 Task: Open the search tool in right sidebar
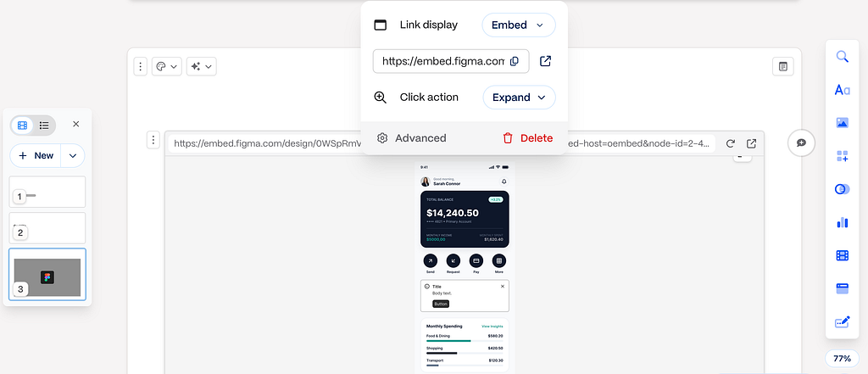[x=842, y=57]
